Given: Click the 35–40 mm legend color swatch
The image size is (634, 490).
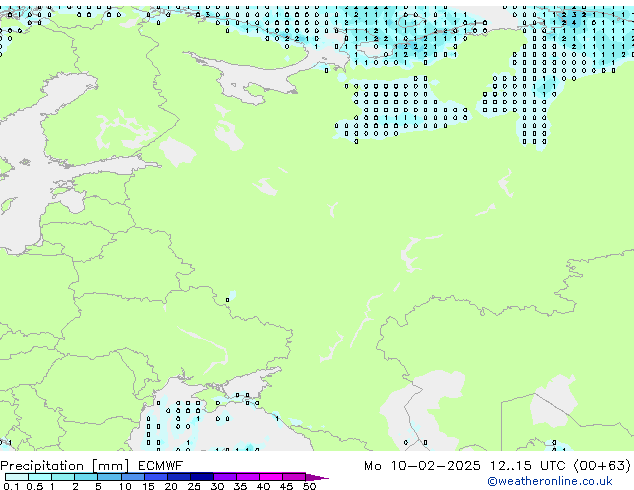Looking at the screenshot, I should pos(247,477).
